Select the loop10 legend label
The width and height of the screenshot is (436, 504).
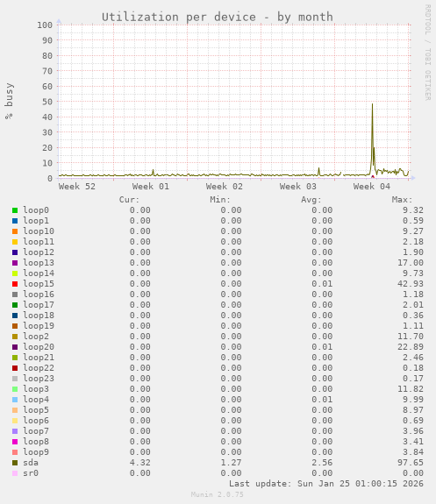tap(39, 231)
